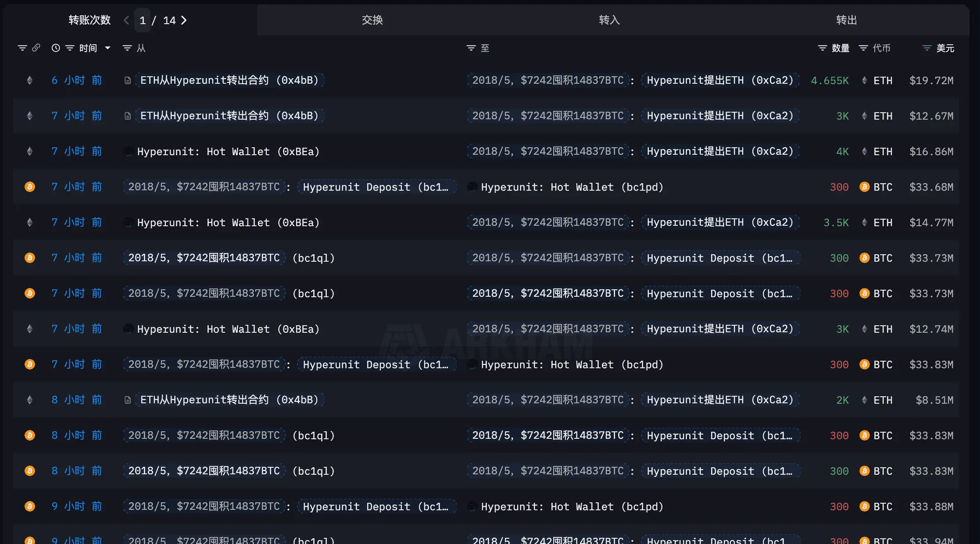Open the 2018/5, $7242囤积14837BTC sender in the third $33.83M row
980x544 pixels.
click(204, 471)
